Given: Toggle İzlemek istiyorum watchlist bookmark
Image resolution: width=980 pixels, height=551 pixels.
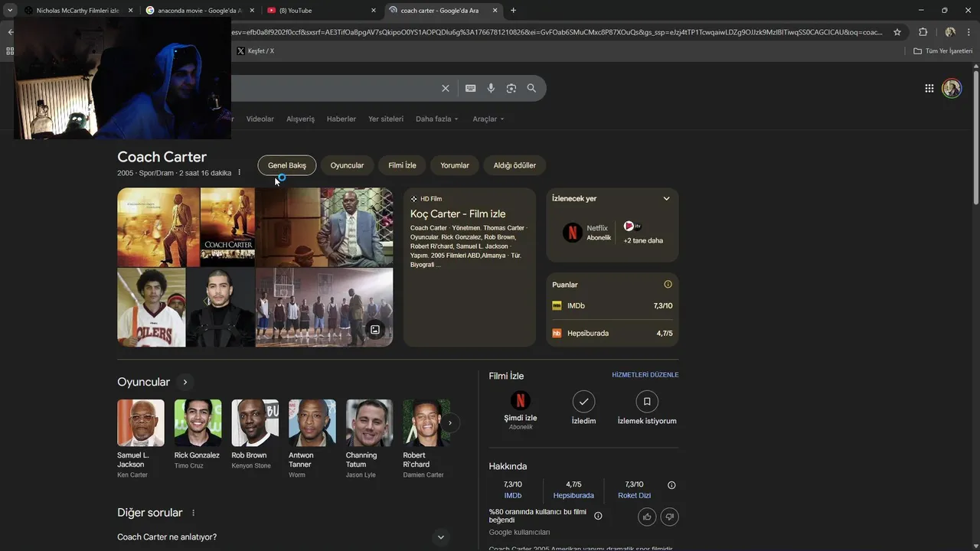Looking at the screenshot, I should [x=647, y=401].
